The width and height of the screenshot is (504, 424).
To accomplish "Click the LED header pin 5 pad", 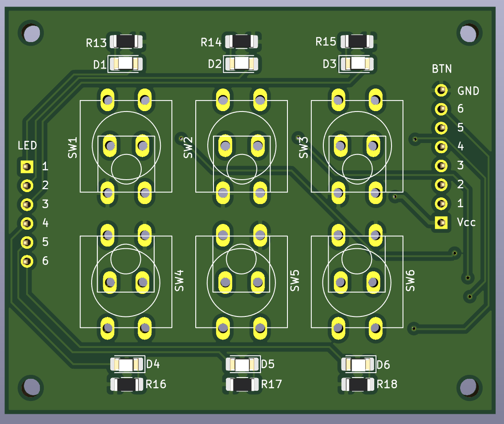I will tap(27, 242).
